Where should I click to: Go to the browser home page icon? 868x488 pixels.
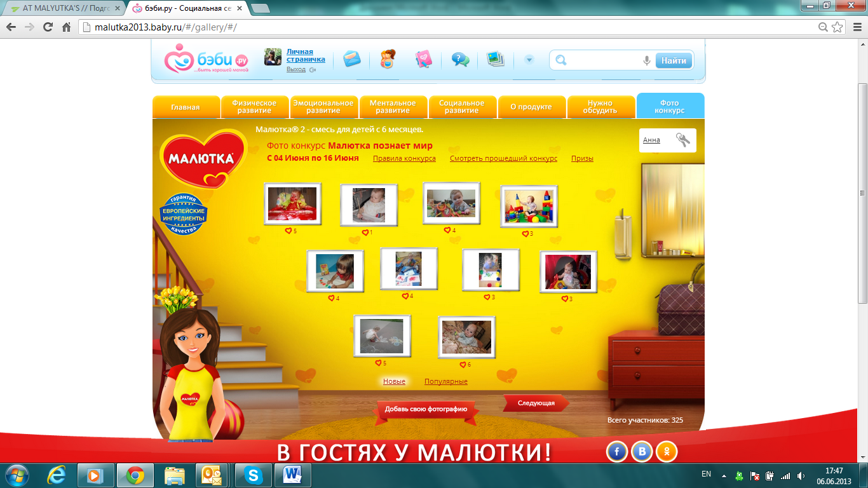coord(66,27)
